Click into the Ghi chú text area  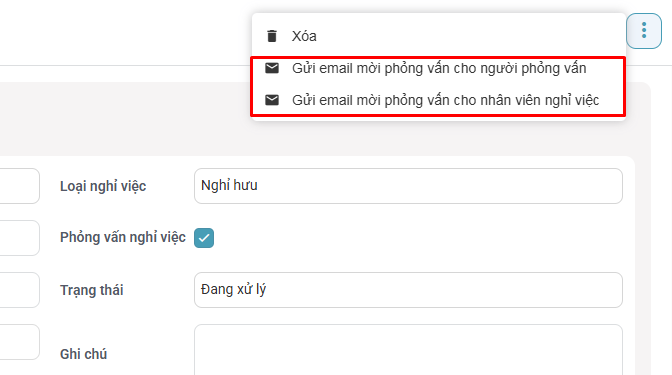tap(408, 350)
